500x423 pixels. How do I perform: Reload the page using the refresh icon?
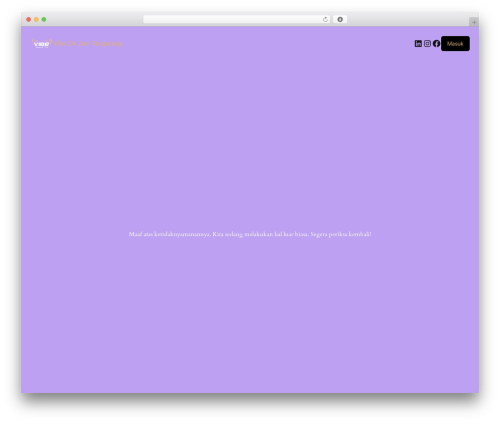[x=325, y=19]
